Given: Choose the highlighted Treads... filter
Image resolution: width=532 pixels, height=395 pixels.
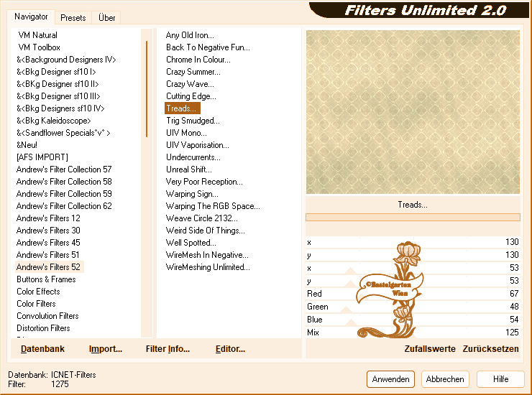Looking at the screenshot, I should (183, 108).
